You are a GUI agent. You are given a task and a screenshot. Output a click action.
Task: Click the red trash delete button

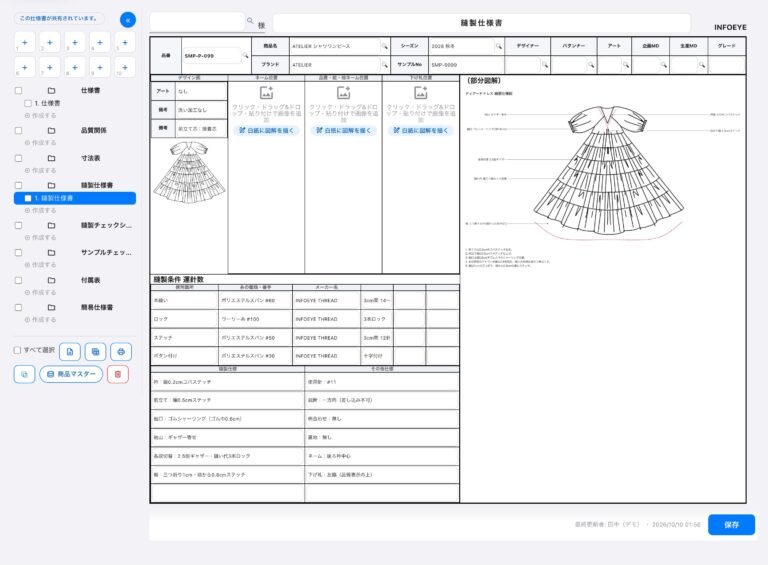pyautogui.click(x=118, y=374)
